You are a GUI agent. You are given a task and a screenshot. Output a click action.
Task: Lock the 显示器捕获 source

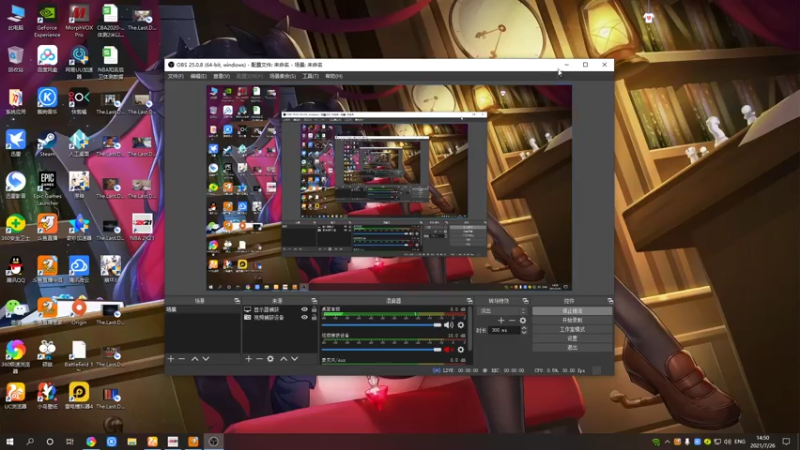coord(314,310)
